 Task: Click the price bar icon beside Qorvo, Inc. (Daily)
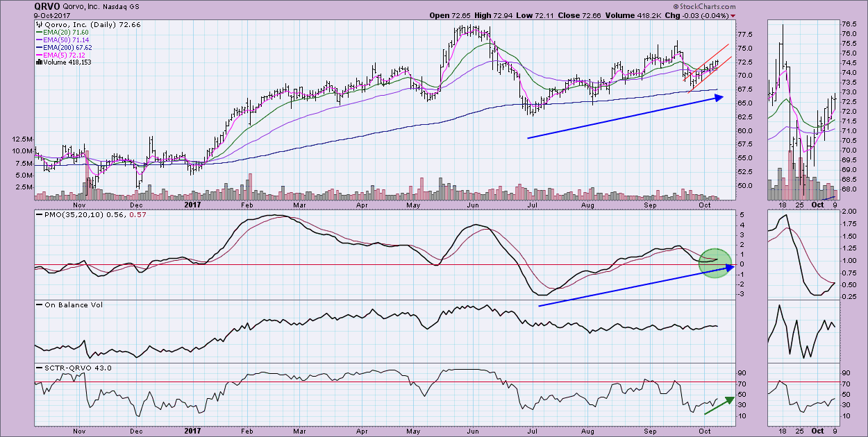coord(37,24)
